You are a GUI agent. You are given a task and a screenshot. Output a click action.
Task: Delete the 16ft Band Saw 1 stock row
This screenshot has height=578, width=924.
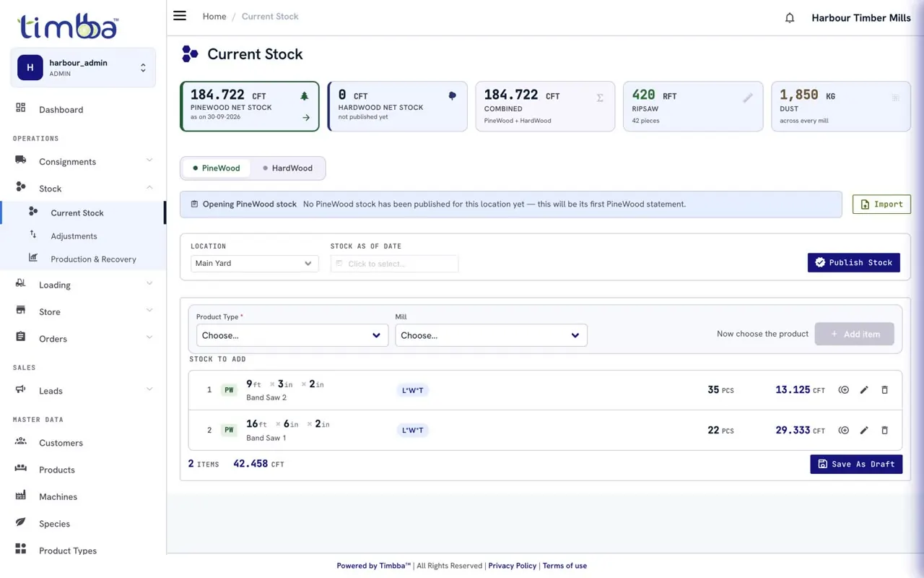pyautogui.click(x=884, y=431)
